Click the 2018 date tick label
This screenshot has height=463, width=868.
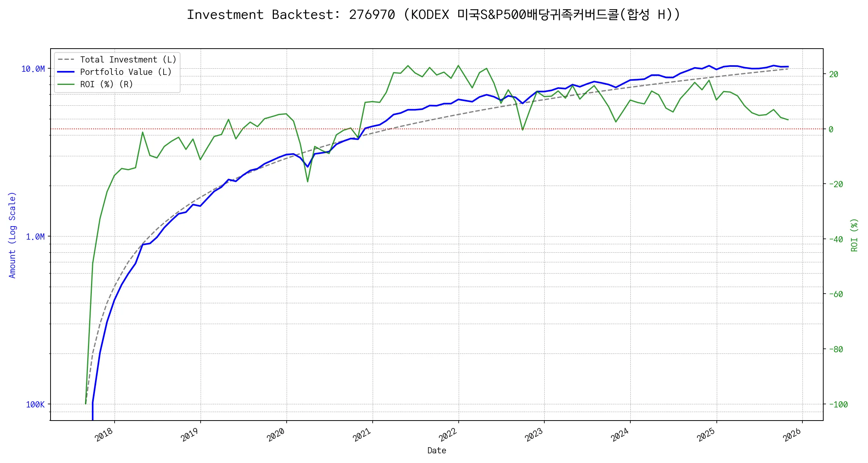click(104, 434)
